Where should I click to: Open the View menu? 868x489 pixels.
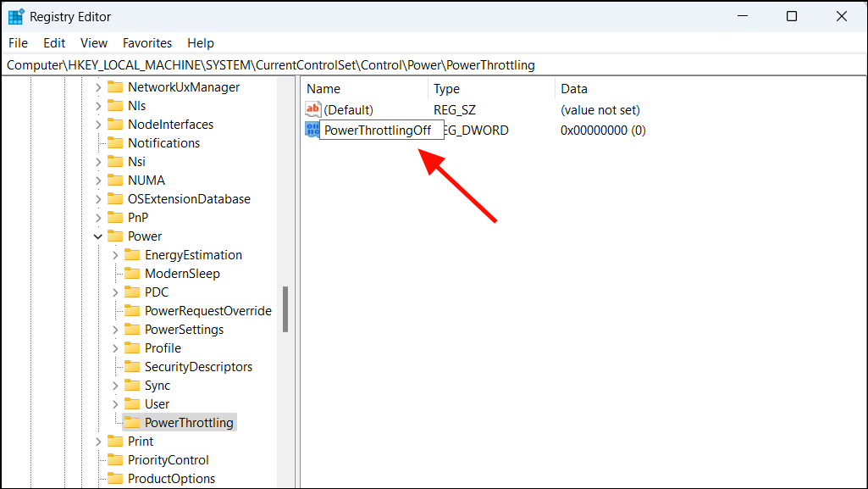click(x=93, y=42)
